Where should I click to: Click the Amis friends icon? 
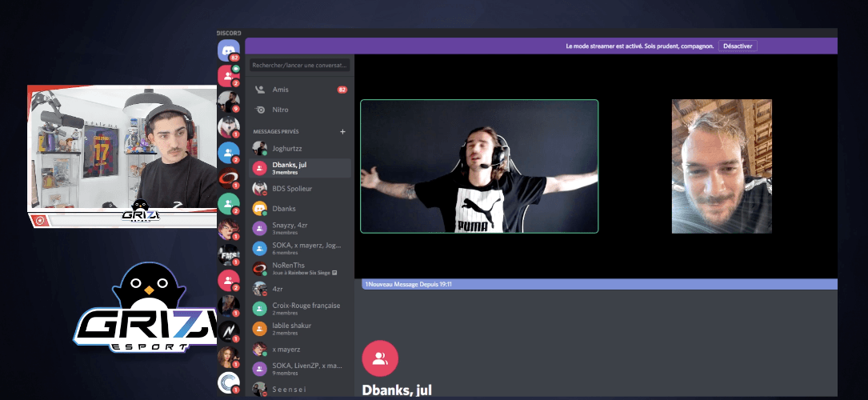click(259, 90)
